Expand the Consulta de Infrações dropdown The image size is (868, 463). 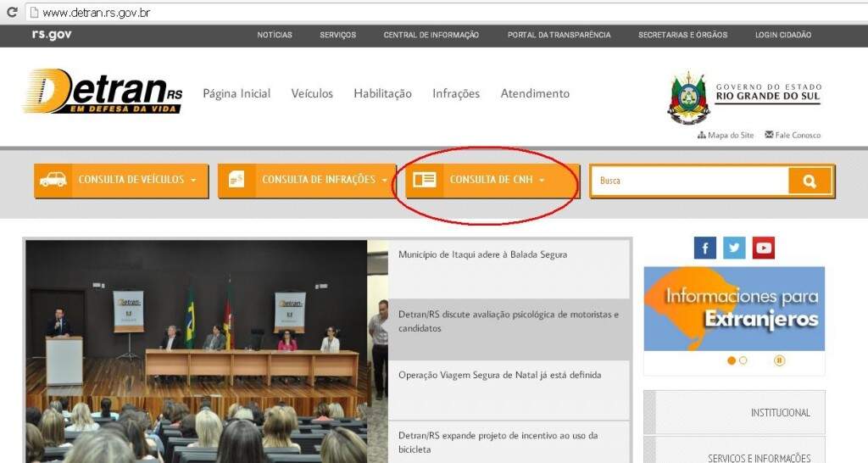pos(307,181)
